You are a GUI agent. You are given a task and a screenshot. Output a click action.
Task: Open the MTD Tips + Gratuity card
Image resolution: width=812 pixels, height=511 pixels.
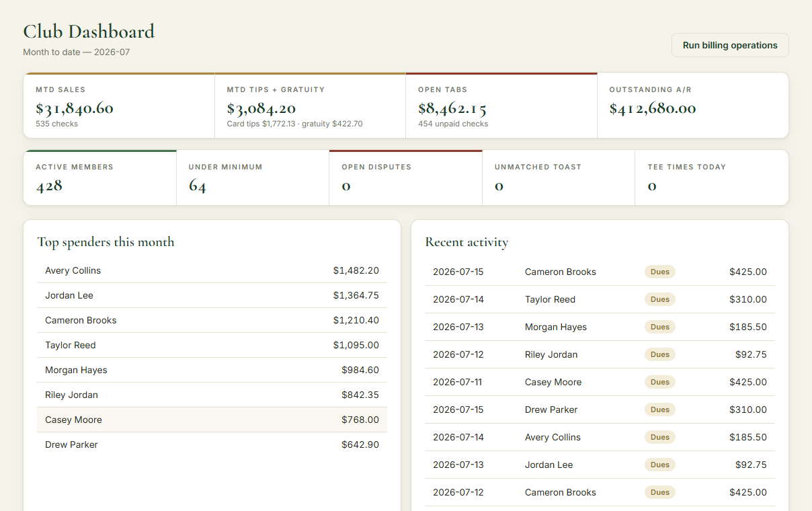click(311, 106)
